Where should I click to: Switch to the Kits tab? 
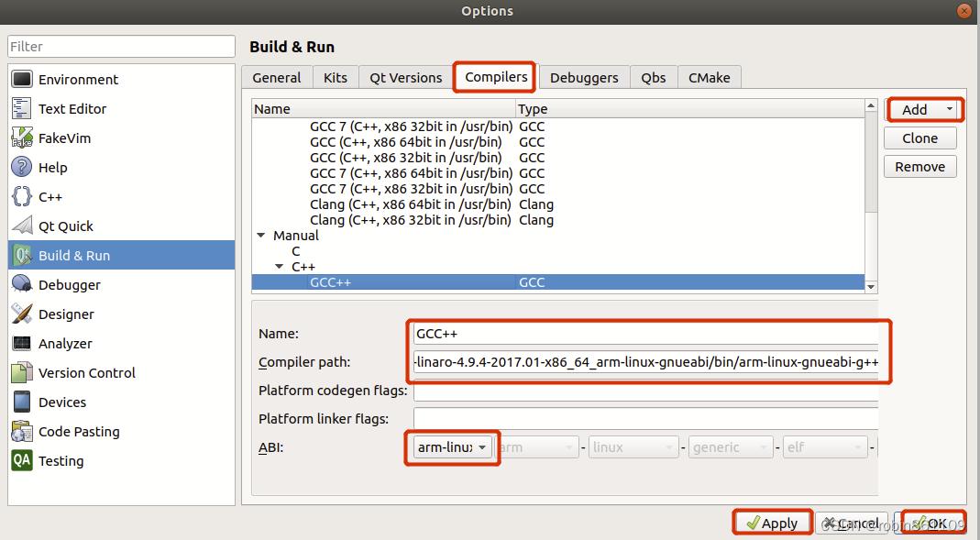(336, 78)
